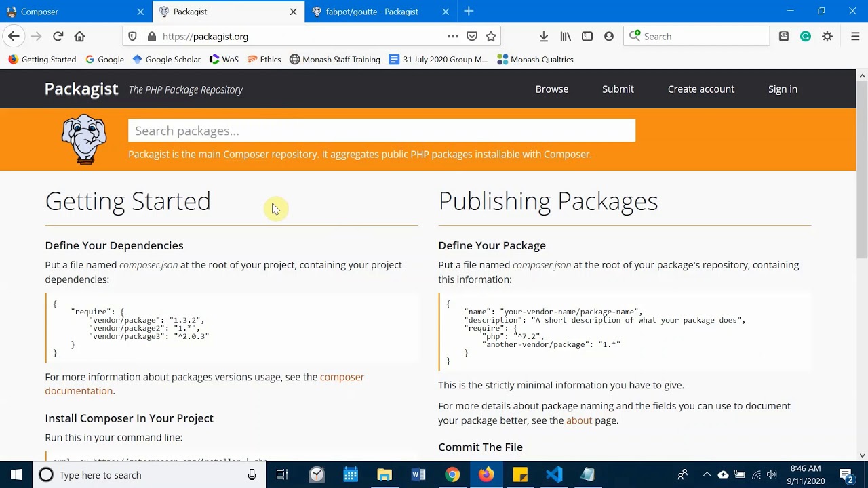Open Firefox hamburger menu
Screen dimensions: 868x488
[854, 36]
